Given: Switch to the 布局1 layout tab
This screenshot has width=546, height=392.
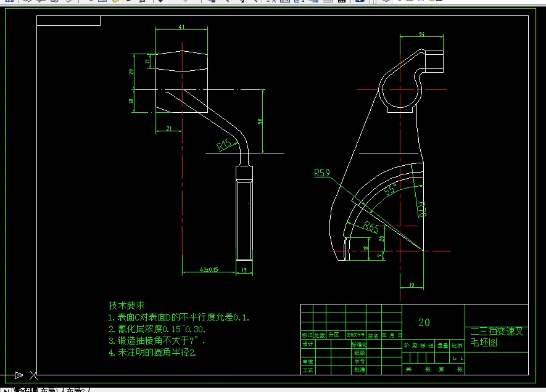Looking at the screenshot, I should click(49, 390).
